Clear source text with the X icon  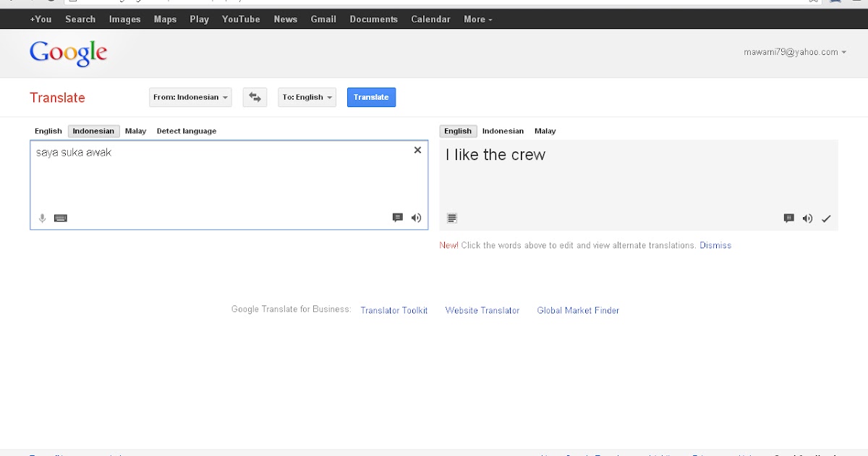(x=417, y=151)
